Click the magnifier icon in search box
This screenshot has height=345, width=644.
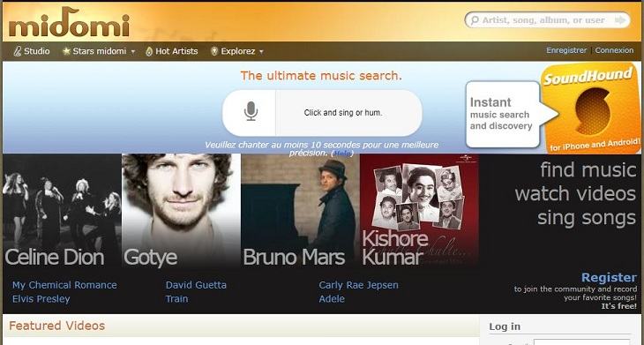tap(475, 19)
